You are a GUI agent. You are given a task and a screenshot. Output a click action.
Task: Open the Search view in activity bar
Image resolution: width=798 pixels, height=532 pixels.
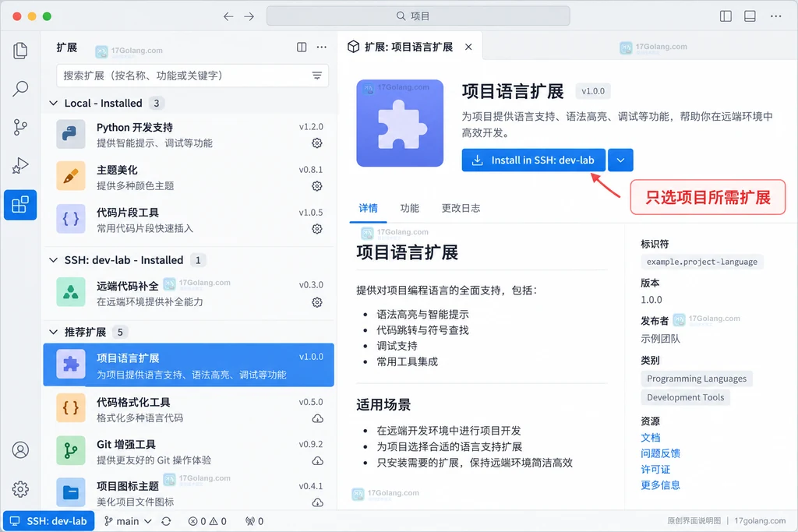coord(20,89)
